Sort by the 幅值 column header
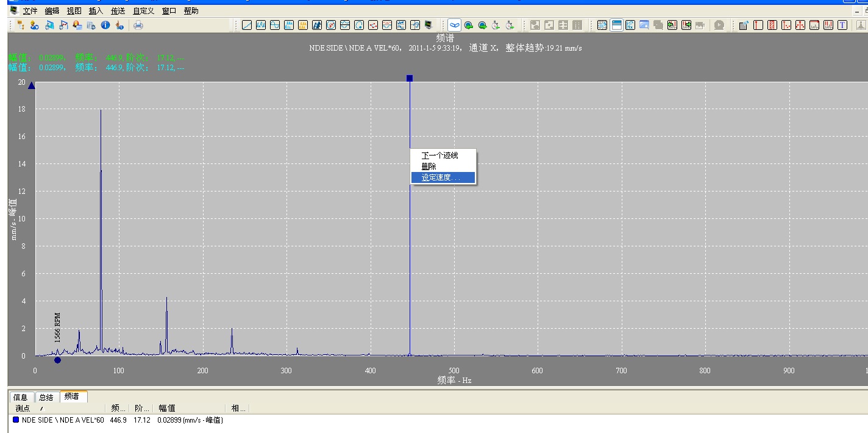 coord(167,408)
